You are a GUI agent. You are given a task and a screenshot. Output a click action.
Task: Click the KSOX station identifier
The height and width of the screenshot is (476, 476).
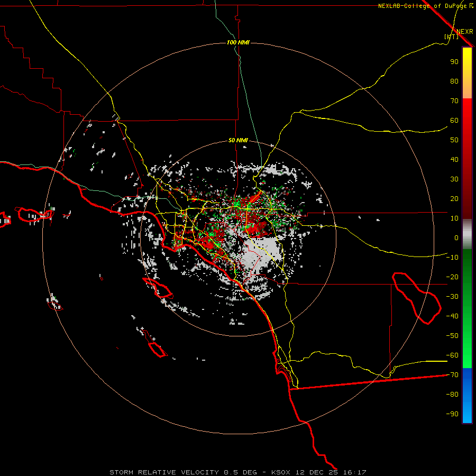(281, 472)
